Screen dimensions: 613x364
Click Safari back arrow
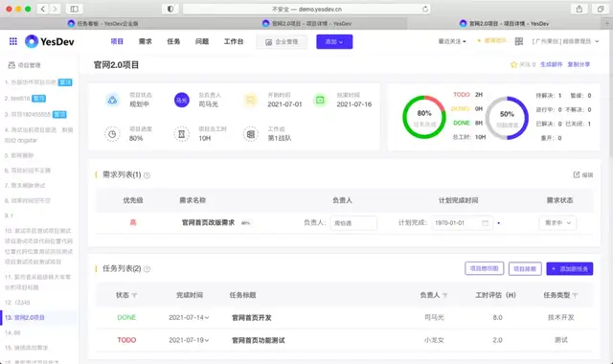(x=42, y=9)
